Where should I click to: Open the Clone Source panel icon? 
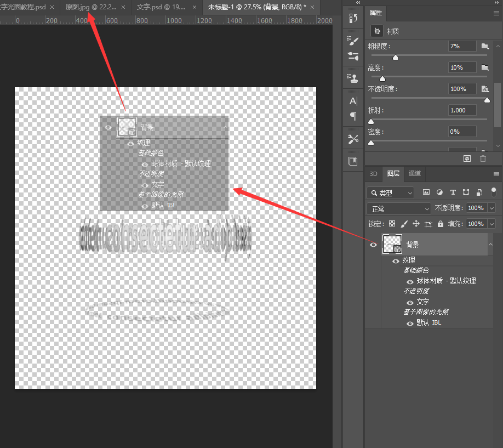click(353, 78)
